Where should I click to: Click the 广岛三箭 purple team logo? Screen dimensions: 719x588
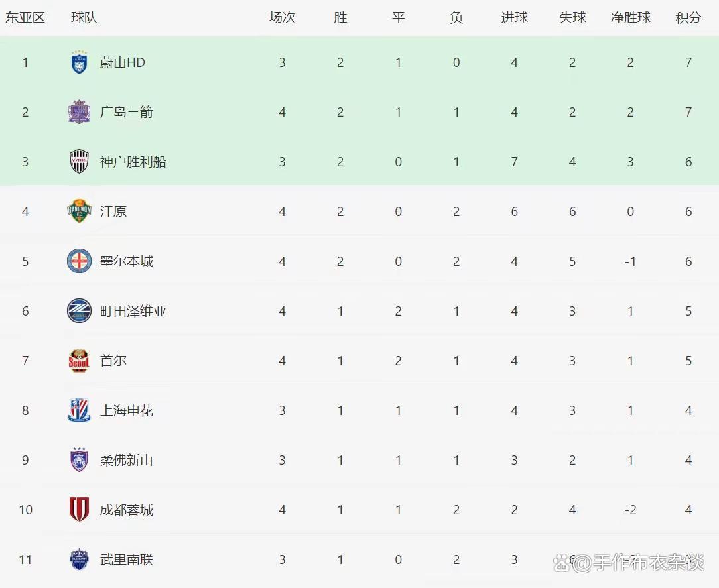79,112
